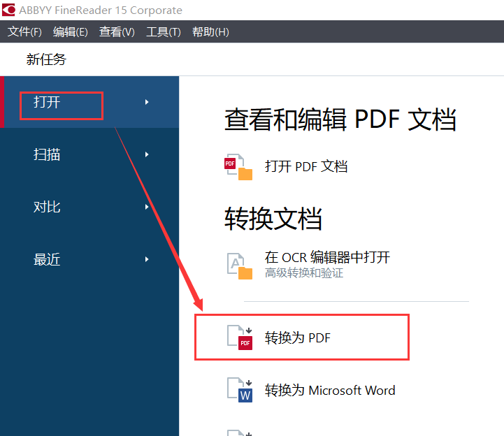Click the 高级转换和验证 subtitle text
The image size is (504, 436).
click(x=304, y=272)
